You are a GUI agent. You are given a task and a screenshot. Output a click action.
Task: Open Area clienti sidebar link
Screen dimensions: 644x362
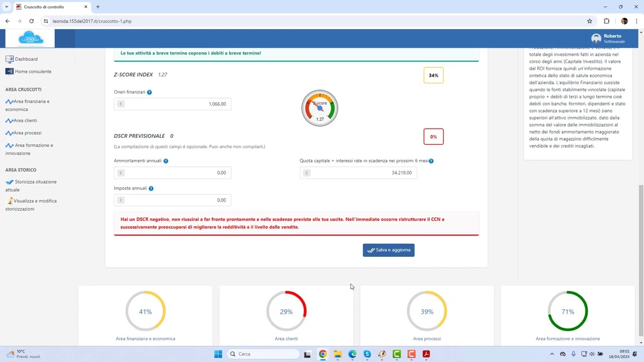(25, 121)
